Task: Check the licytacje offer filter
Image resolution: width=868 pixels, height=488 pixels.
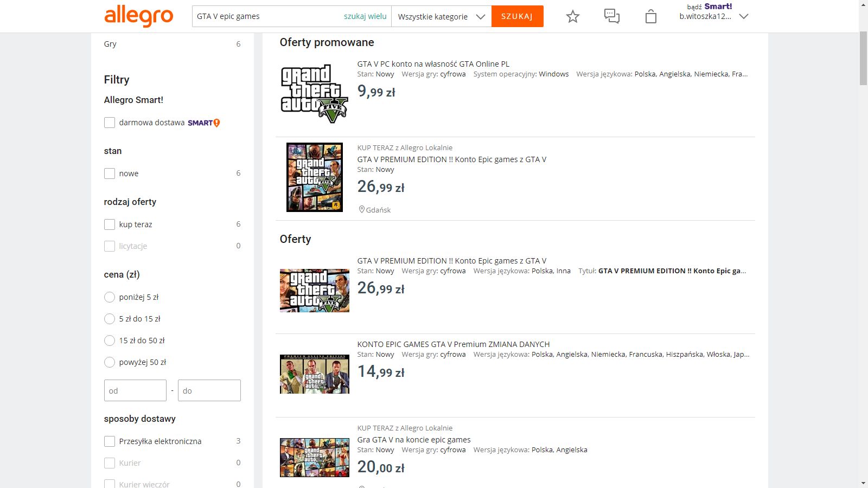Action: (x=110, y=246)
